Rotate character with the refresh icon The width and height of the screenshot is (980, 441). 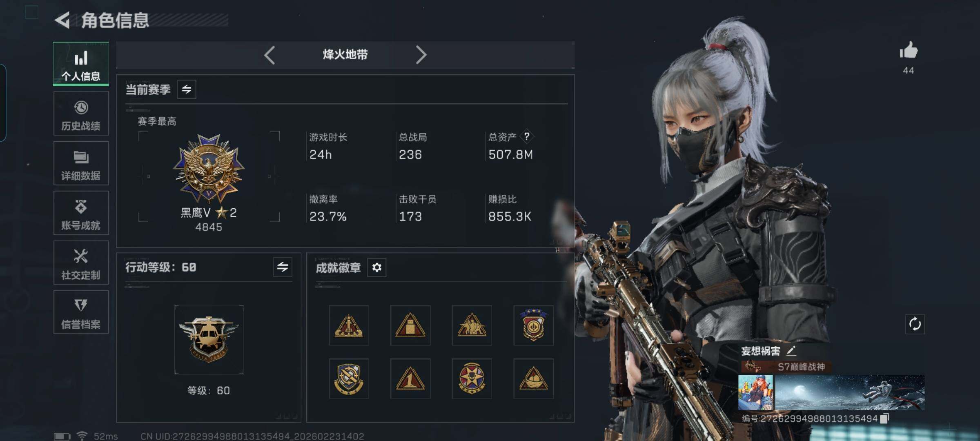click(x=915, y=324)
